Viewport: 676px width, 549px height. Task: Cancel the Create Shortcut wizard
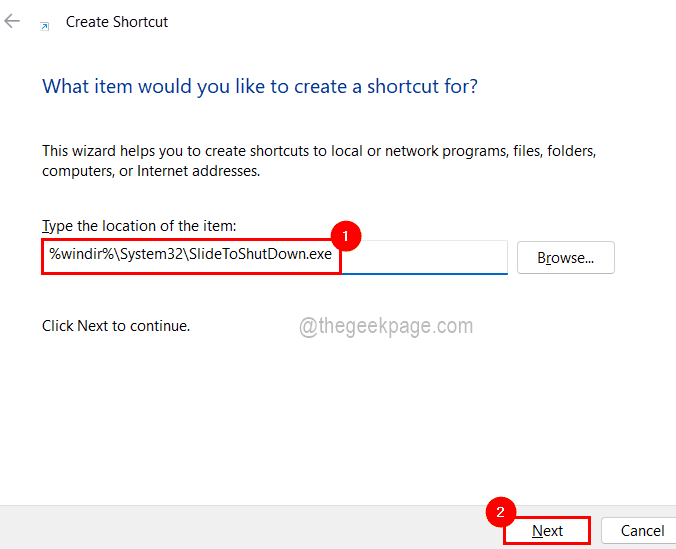pyautogui.click(x=642, y=531)
